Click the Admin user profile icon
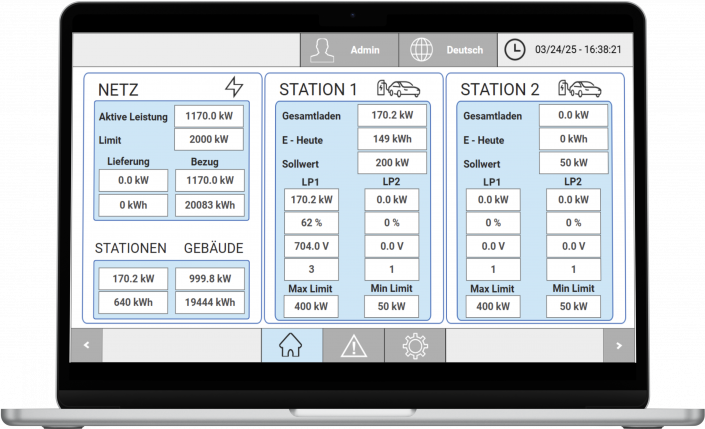Screen dimensions: 705x429 click(321, 49)
